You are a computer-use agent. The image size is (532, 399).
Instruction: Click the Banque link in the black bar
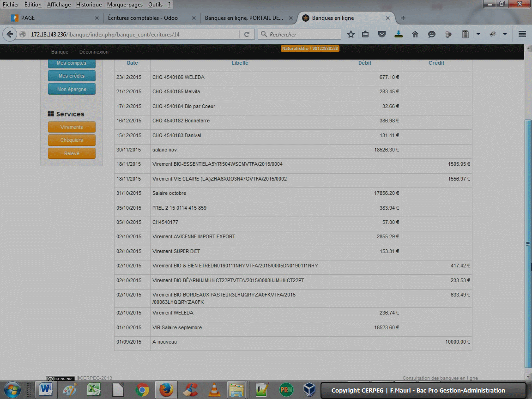(60, 52)
